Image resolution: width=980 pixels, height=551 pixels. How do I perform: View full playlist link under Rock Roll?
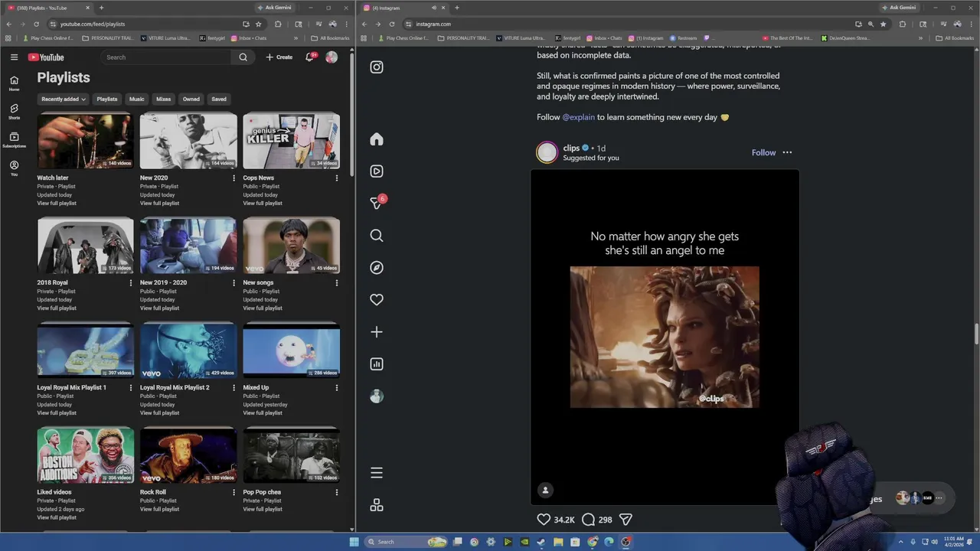pos(159,510)
